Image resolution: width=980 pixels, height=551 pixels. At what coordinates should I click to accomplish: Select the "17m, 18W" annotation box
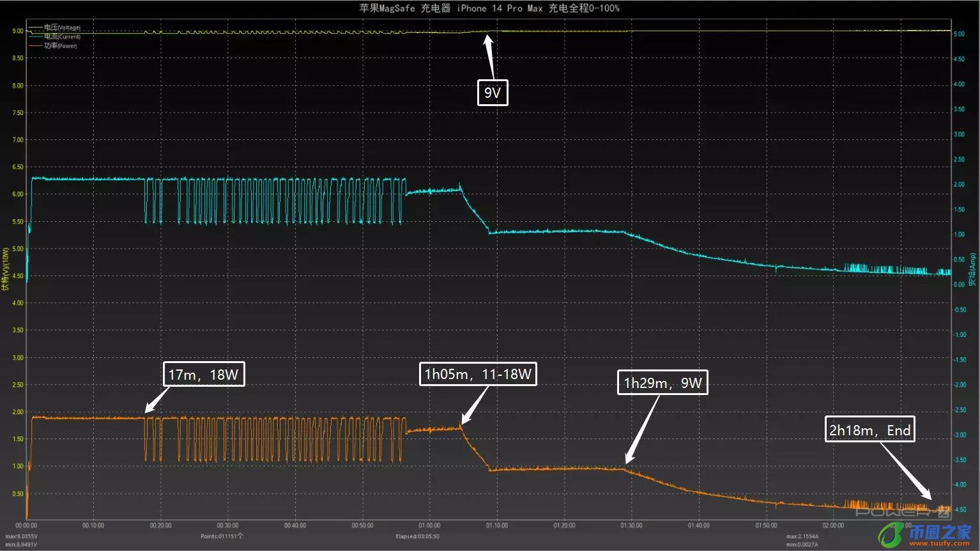(x=203, y=375)
